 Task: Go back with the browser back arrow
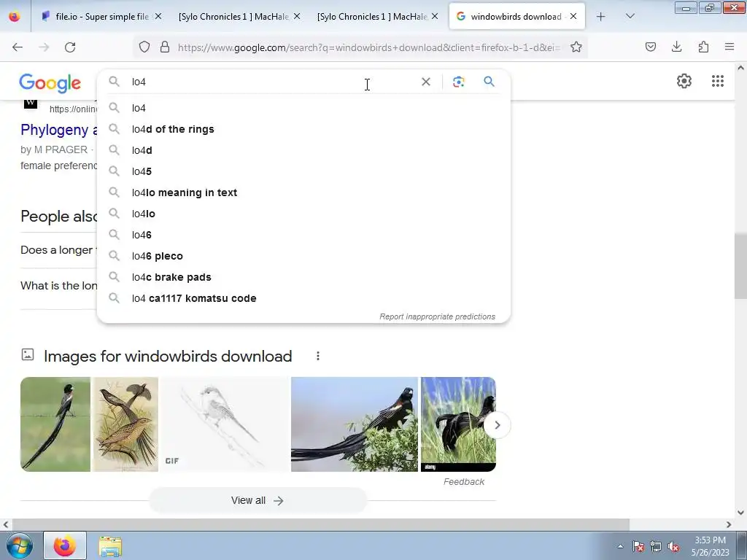point(18,47)
